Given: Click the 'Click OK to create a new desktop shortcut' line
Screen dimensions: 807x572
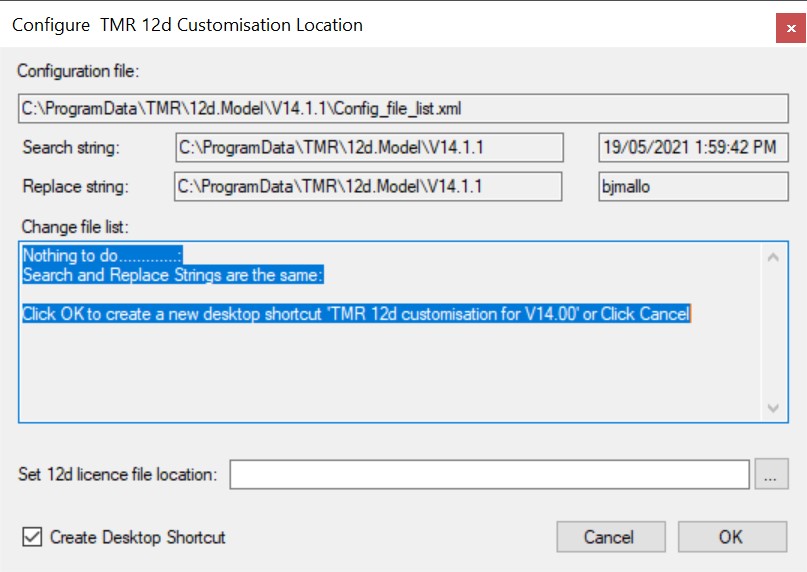Looking at the screenshot, I should (x=356, y=314).
